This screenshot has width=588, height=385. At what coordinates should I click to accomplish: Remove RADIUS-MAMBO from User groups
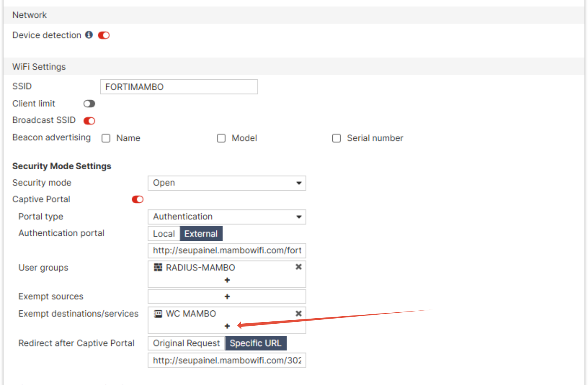click(299, 267)
